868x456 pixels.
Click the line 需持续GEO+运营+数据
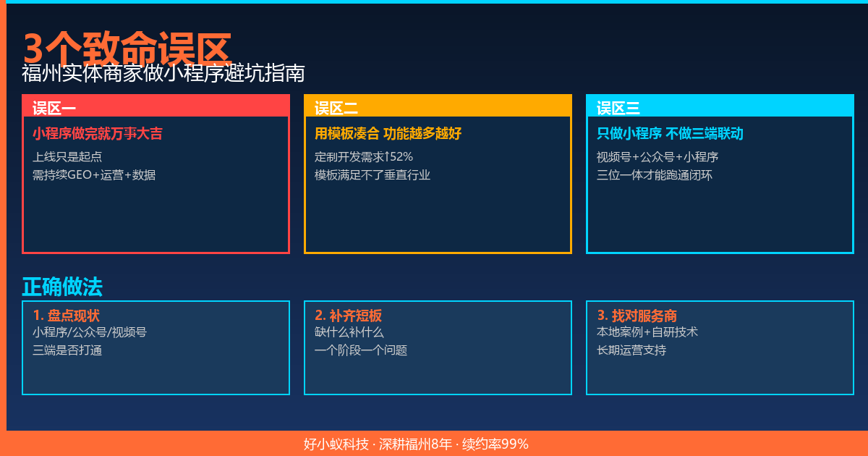93,175
